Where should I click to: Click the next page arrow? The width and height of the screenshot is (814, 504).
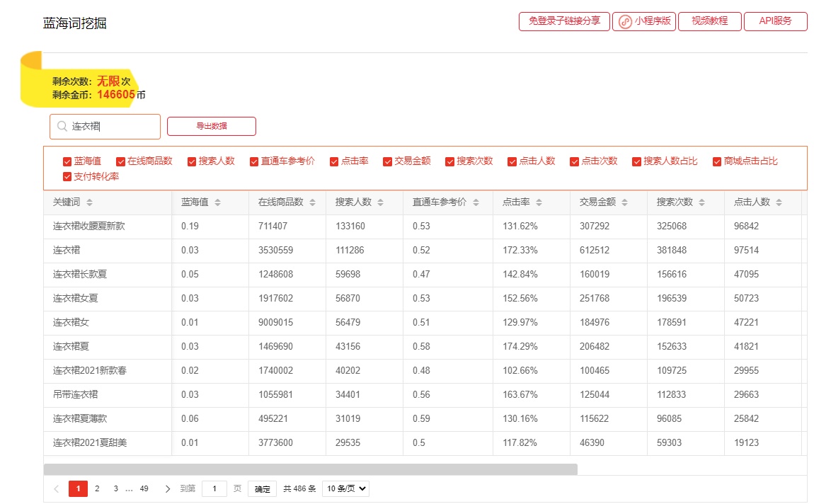click(168, 488)
